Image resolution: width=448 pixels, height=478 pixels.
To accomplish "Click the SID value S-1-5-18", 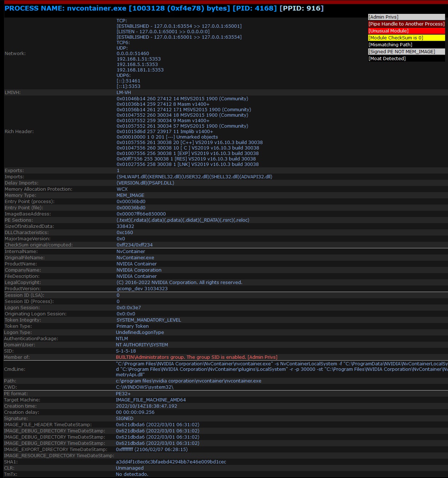I will pyautogui.click(x=126, y=351).
